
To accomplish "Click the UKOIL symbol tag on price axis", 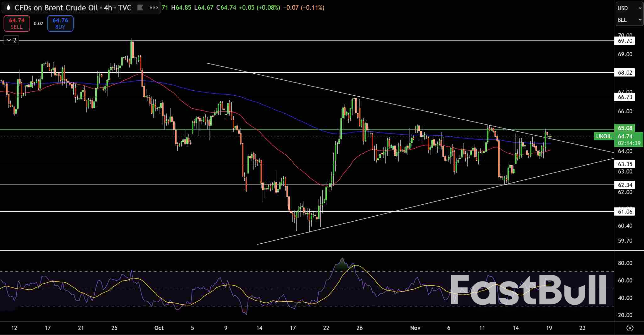I will pos(604,136).
